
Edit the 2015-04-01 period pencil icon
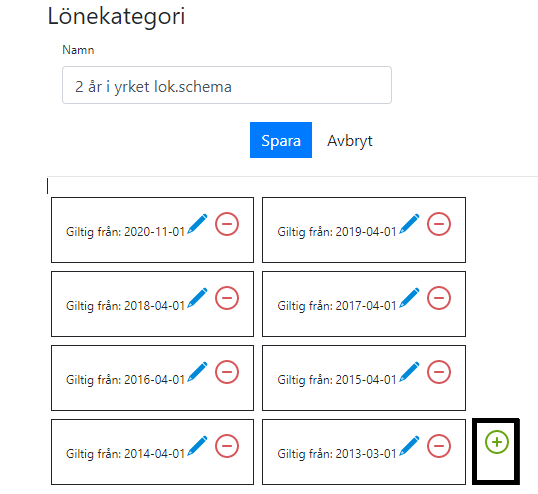click(x=409, y=372)
